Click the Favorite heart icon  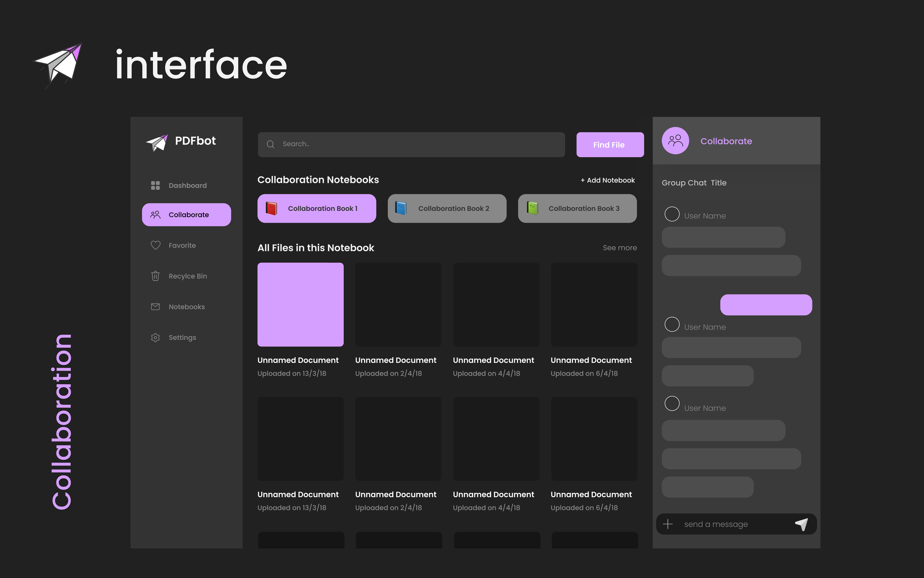[x=155, y=245]
